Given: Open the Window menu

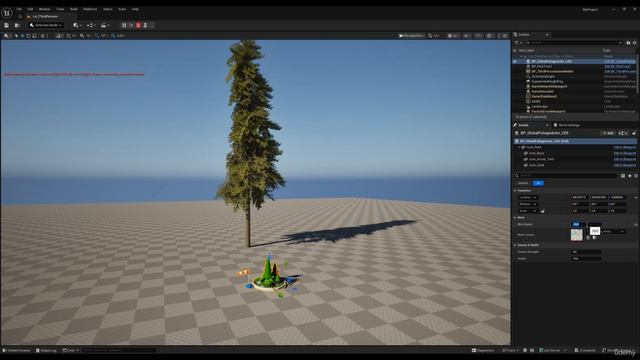Looking at the screenshot, I should click(x=44, y=9).
